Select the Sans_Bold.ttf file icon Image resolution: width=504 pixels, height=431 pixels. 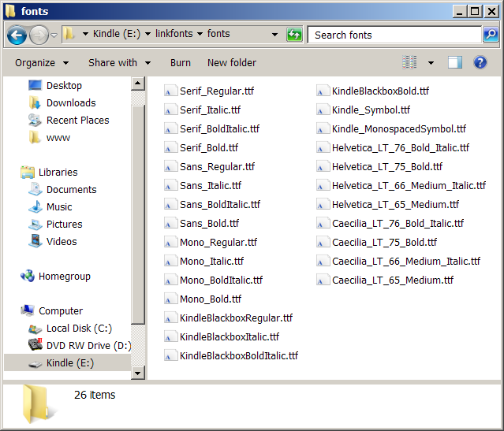point(170,223)
